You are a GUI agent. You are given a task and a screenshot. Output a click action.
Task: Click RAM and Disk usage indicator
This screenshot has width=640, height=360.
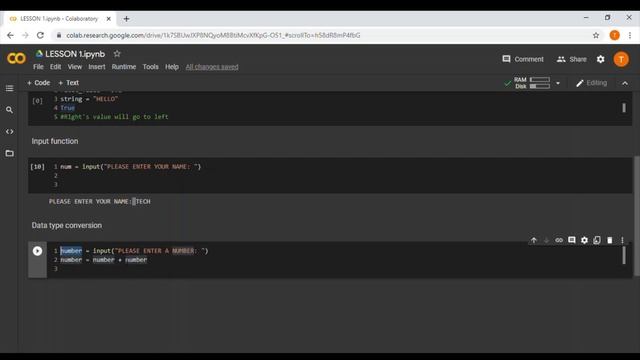click(531, 83)
